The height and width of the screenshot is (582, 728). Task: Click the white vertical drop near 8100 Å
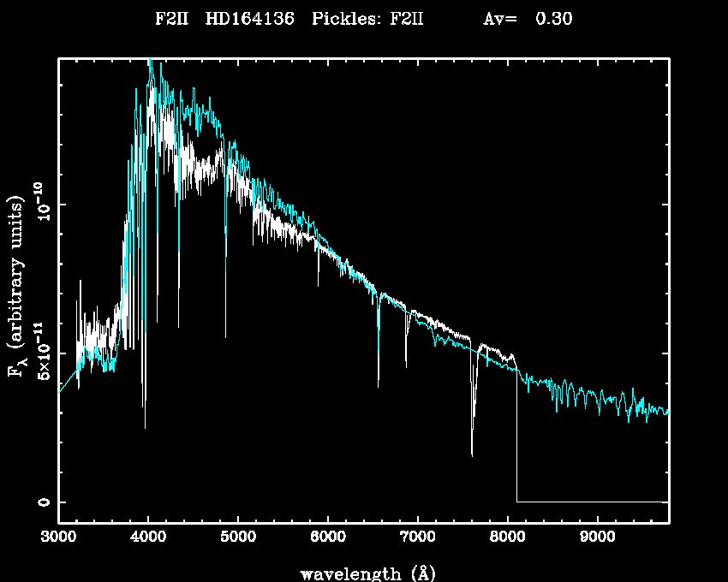click(516, 436)
